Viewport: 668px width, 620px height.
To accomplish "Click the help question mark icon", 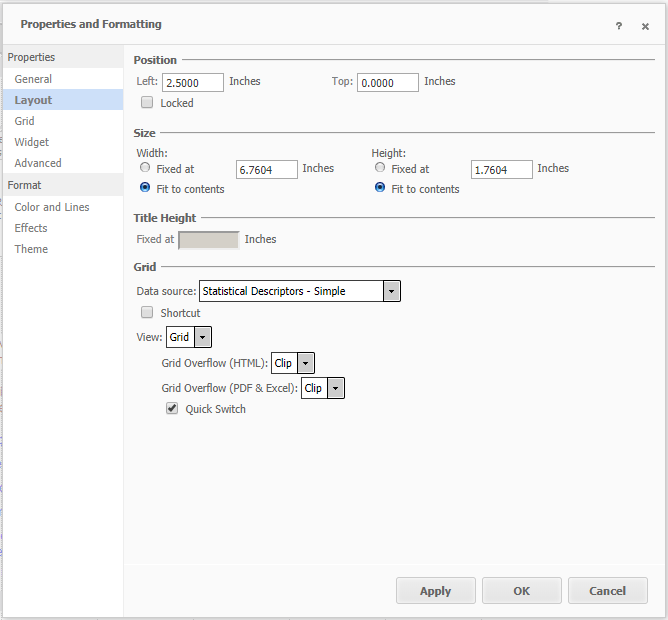I will [x=619, y=27].
